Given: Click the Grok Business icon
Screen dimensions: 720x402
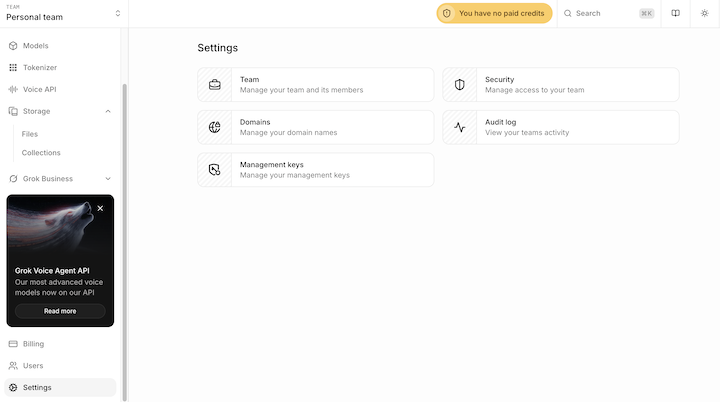Looking at the screenshot, I should (x=13, y=179).
